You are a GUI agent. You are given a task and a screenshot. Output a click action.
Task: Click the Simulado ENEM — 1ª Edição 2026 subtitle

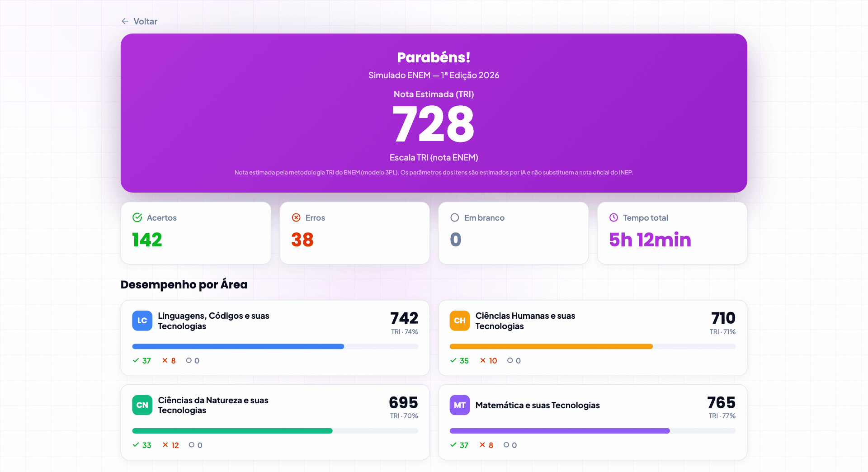click(434, 75)
